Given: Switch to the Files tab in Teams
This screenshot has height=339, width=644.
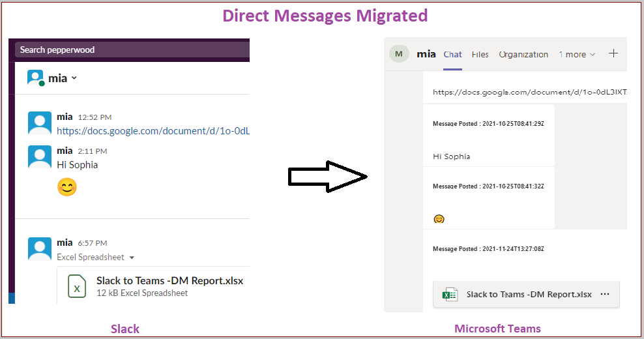Looking at the screenshot, I should [480, 55].
